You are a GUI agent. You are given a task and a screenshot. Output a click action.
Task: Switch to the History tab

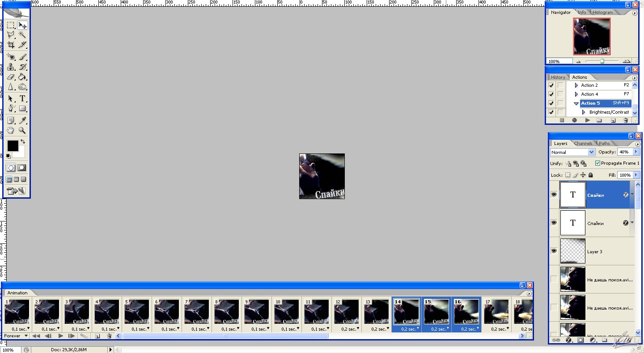pyautogui.click(x=558, y=77)
